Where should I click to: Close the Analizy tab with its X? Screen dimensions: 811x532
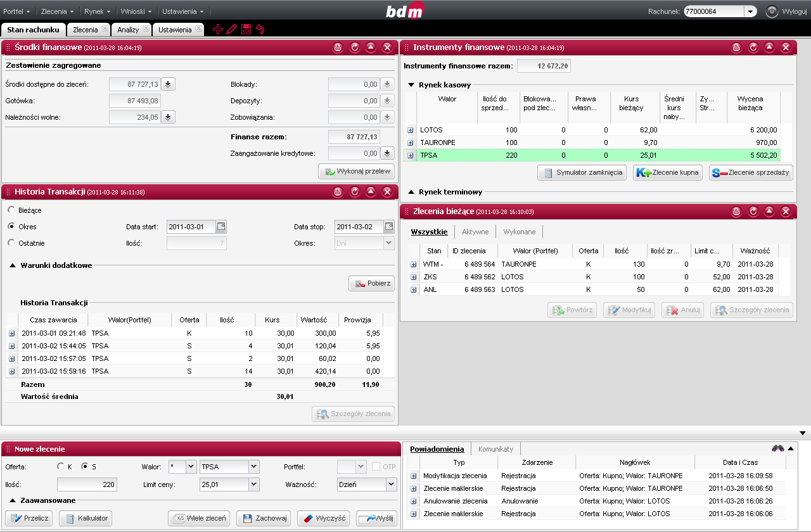tap(146, 28)
